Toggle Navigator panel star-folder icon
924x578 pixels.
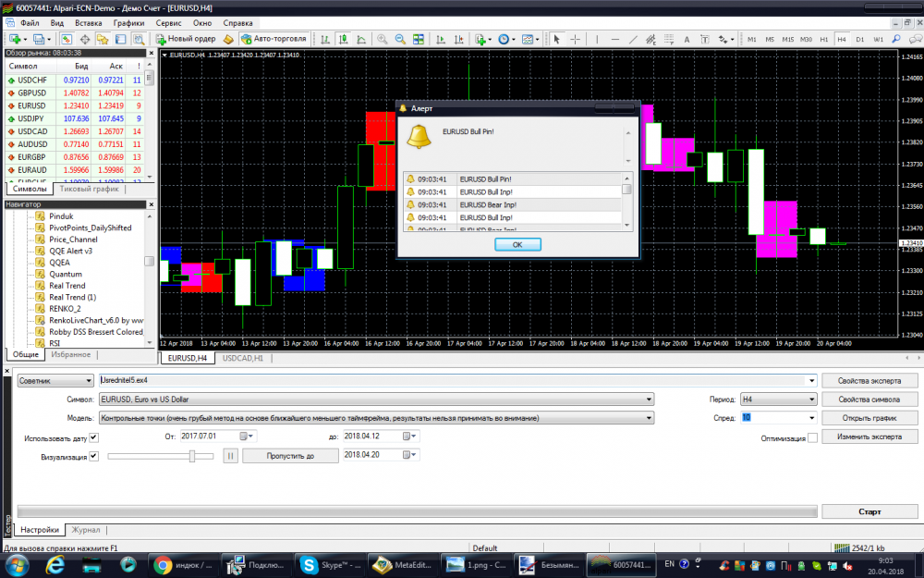(103, 39)
